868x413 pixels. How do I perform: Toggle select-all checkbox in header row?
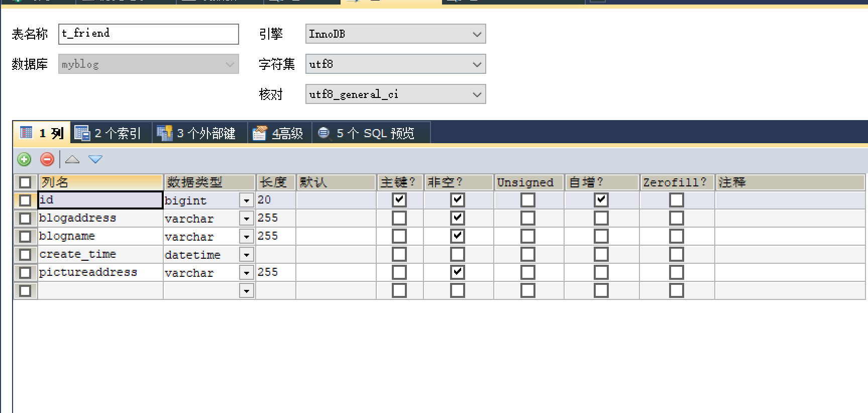click(25, 182)
